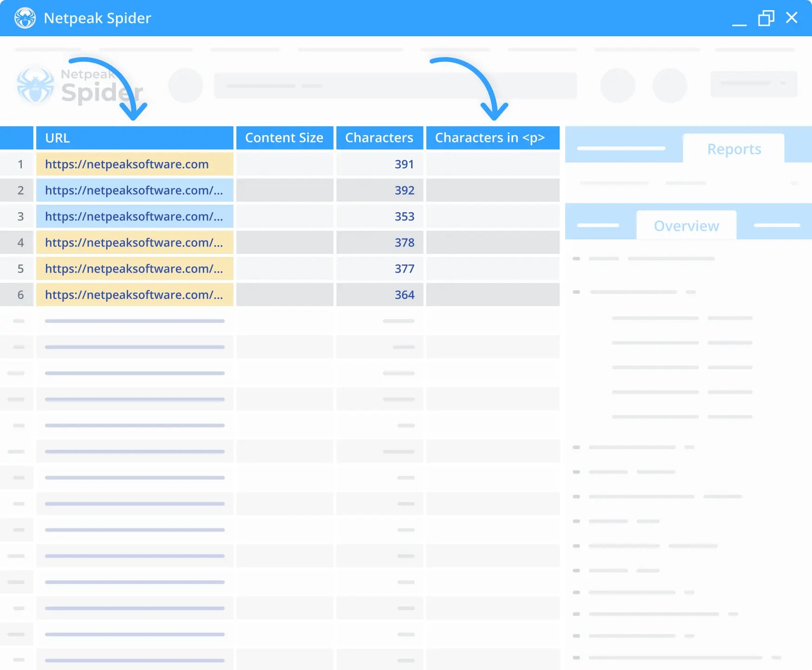Open the URL link in row 4
This screenshot has width=812, height=670.
[x=134, y=242]
